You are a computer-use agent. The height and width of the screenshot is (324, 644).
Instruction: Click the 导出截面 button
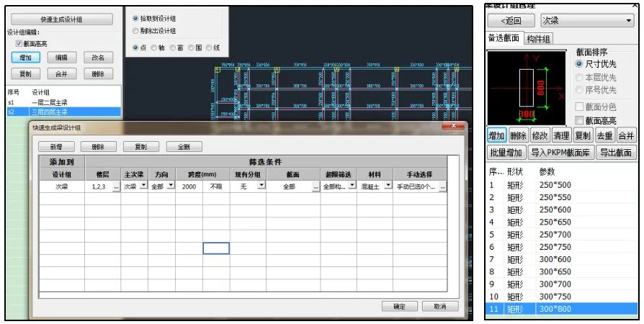click(x=616, y=153)
